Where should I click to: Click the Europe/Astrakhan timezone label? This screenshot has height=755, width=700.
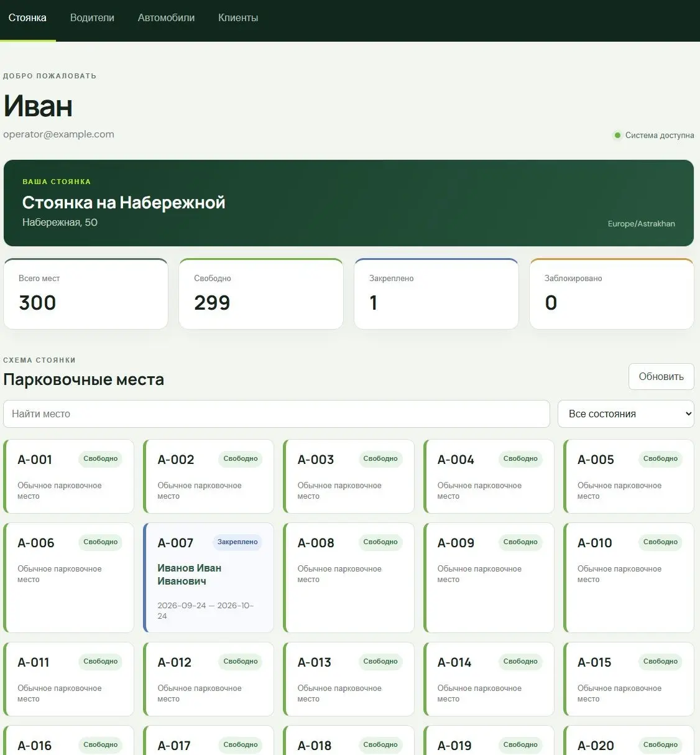coord(641,224)
